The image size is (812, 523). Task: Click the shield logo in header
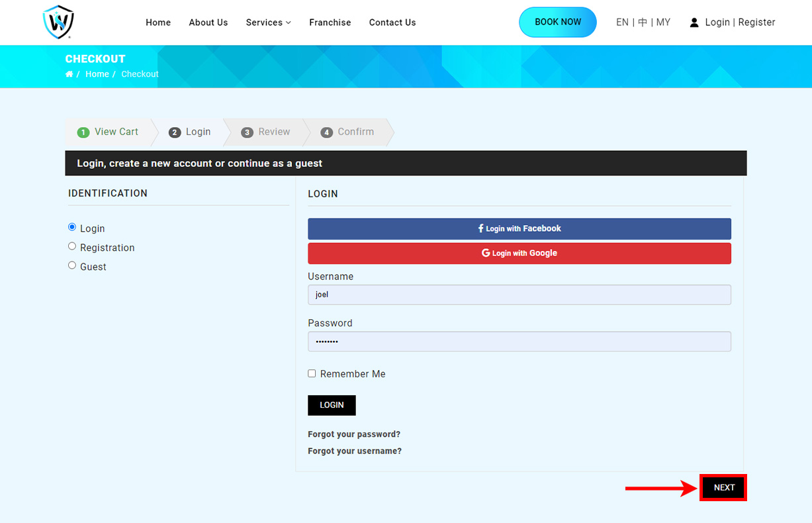[x=58, y=22]
